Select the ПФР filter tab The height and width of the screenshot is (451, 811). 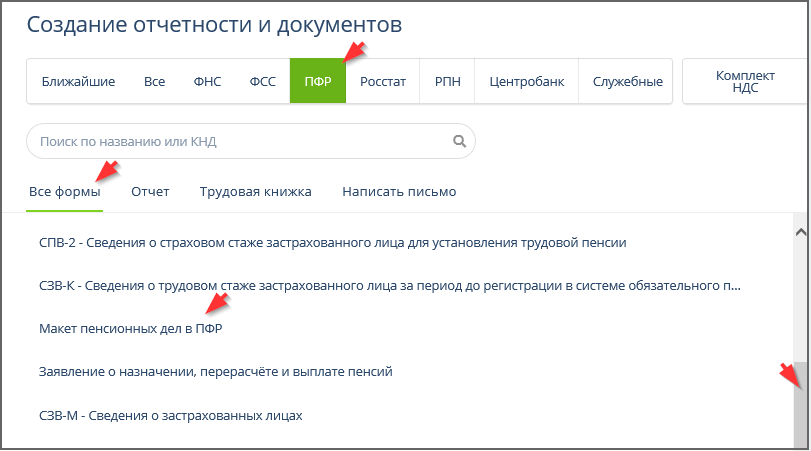point(318,81)
